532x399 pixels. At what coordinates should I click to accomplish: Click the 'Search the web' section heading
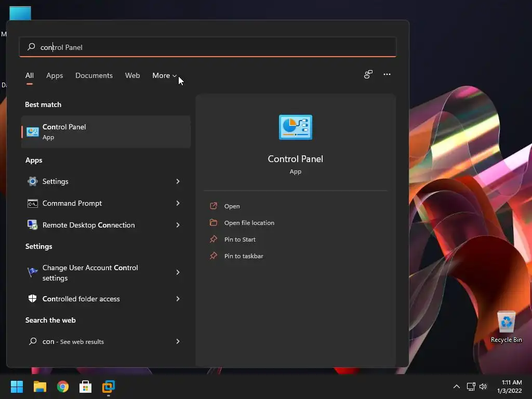click(50, 320)
